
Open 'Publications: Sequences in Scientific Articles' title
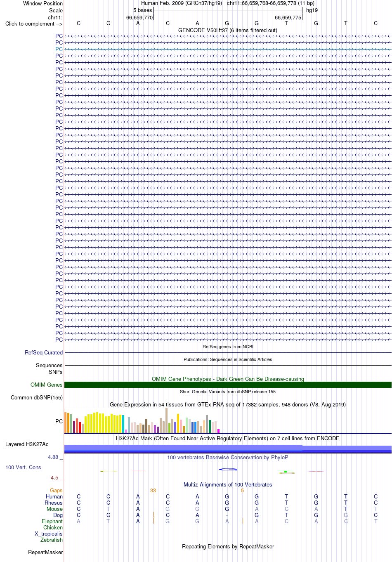pyautogui.click(x=228, y=359)
